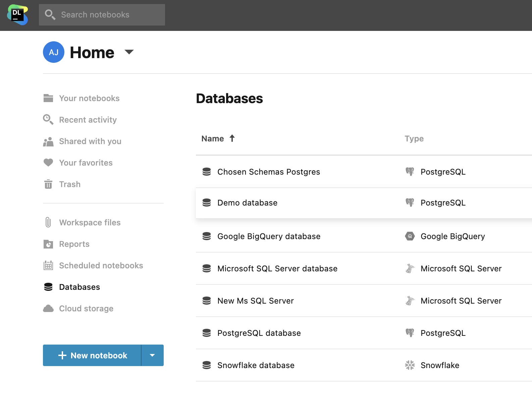Click the Snowflake type icon
The image size is (532, 401).
click(x=410, y=365)
